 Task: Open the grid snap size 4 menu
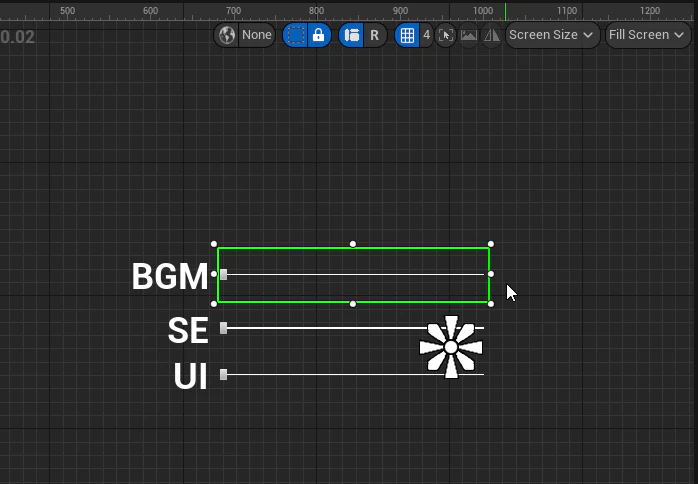[426, 35]
